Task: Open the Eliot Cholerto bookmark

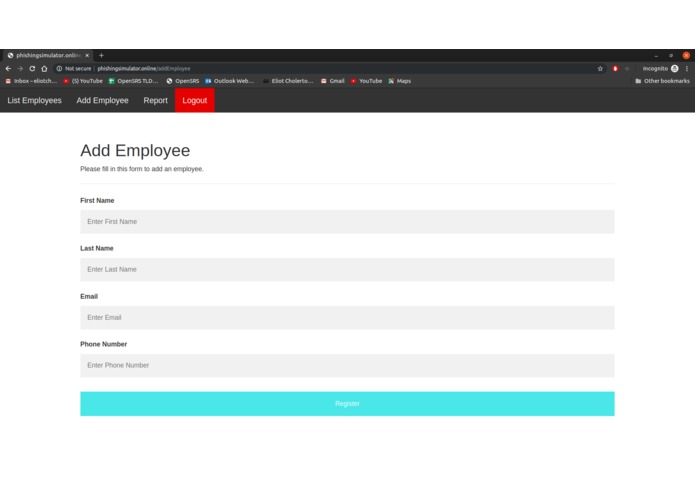Action: [x=288, y=81]
